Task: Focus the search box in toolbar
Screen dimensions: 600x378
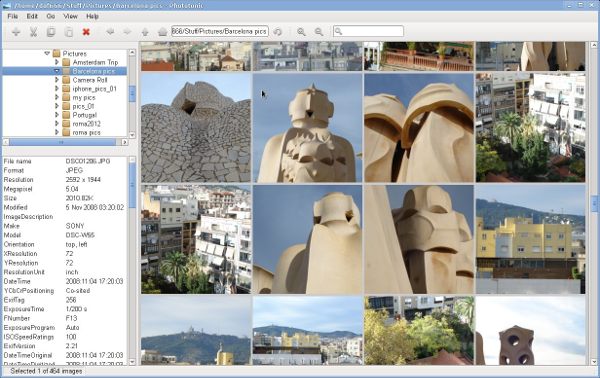Action: (x=368, y=31)
